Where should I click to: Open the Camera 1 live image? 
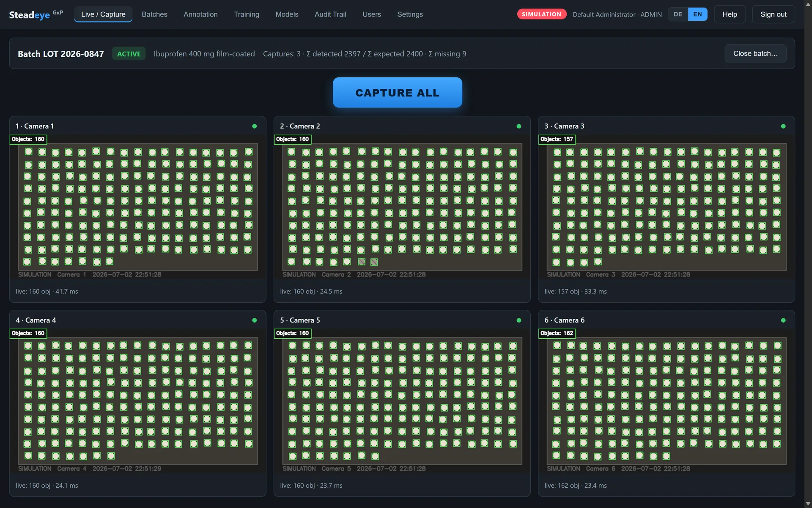[138, 207]
